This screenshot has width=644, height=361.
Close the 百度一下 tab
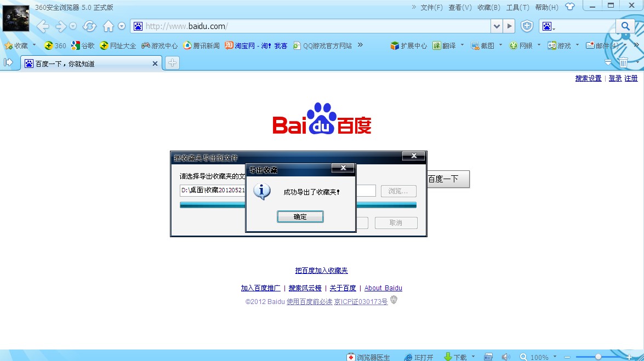tap(155, 64)
